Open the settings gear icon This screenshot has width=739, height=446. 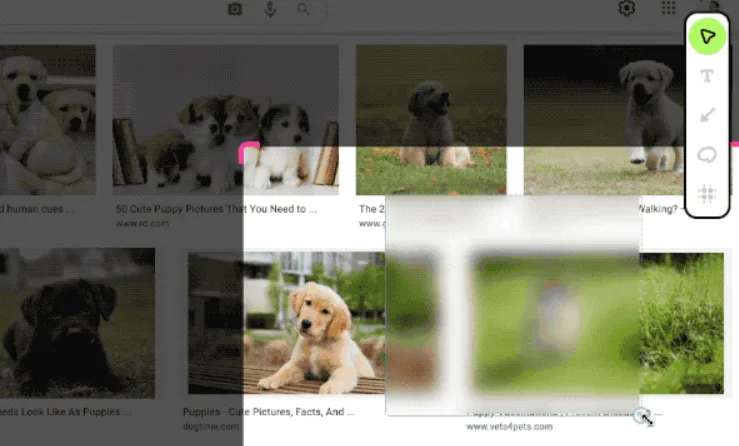[x=626, y=8]
